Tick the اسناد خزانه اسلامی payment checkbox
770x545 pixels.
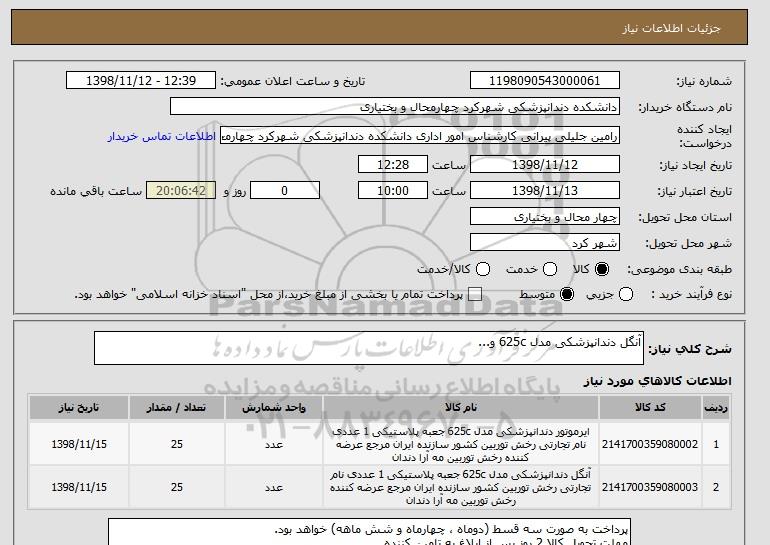click(475, 295)
